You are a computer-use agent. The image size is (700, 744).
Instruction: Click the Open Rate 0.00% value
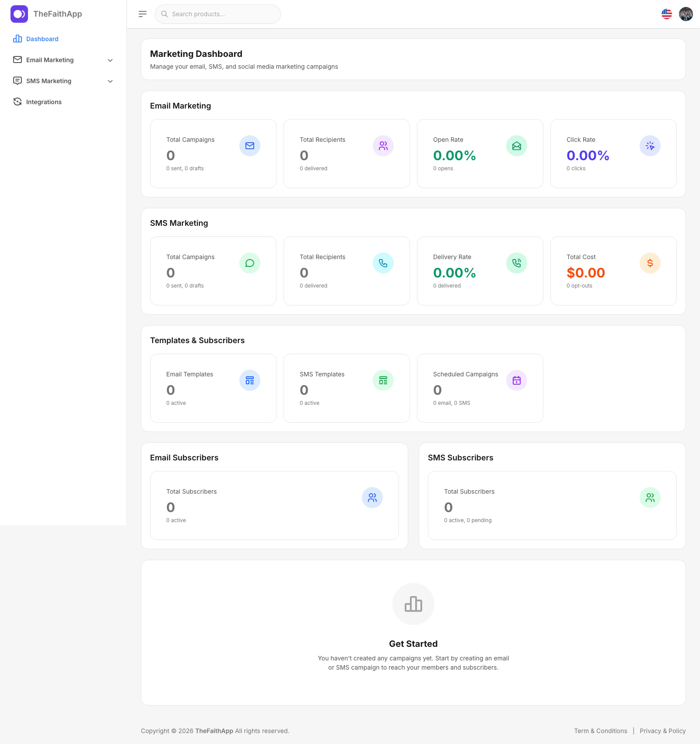(455, 155)
